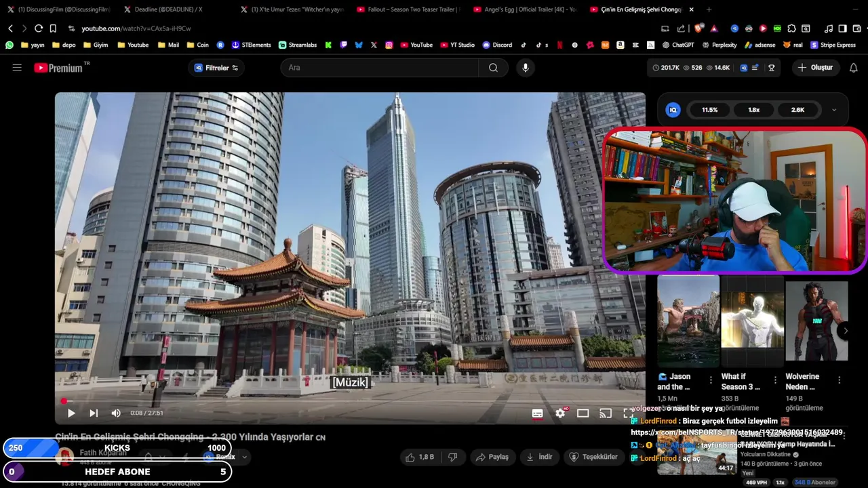Open the STElements bookmark
This screenshot has height=488, width=868.
252,45
